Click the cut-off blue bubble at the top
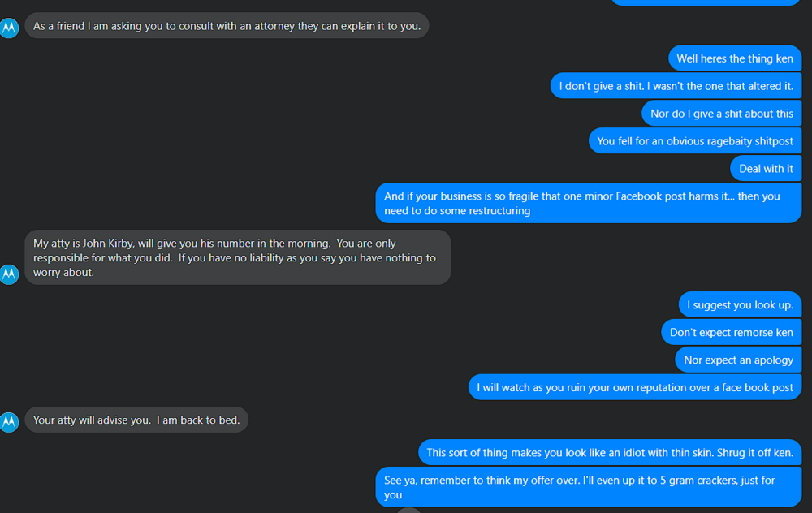Screen dimensions: 812x513 point(705,2)
